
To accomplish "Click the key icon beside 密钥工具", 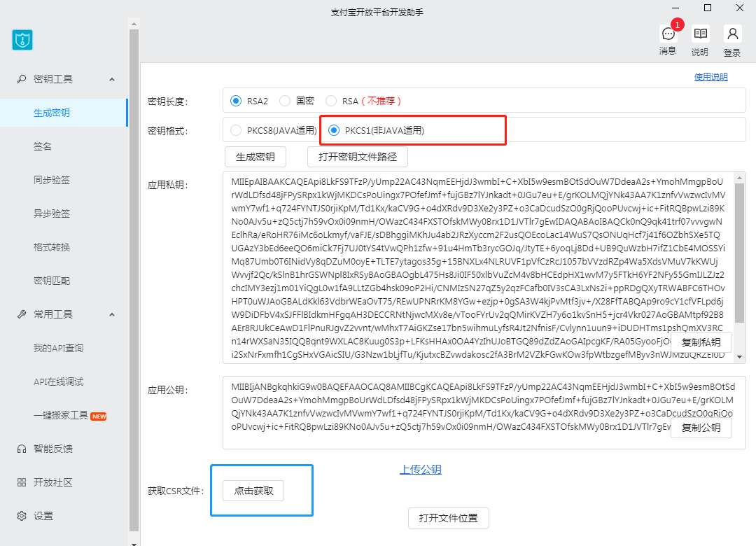I will 22,79.
